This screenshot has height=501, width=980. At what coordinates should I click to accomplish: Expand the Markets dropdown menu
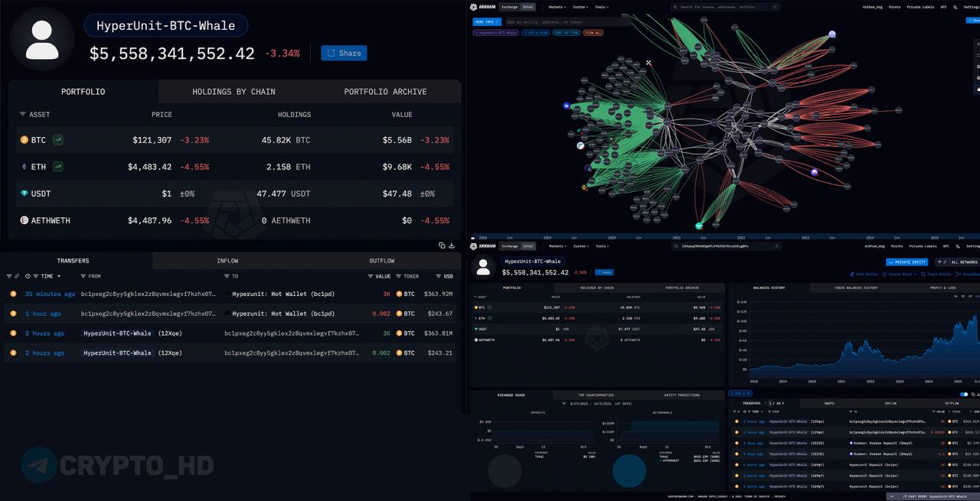pos(557,7)
